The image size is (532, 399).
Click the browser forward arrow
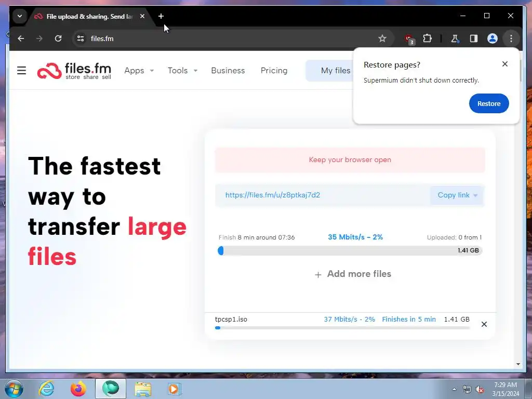[x=39, y=38]
